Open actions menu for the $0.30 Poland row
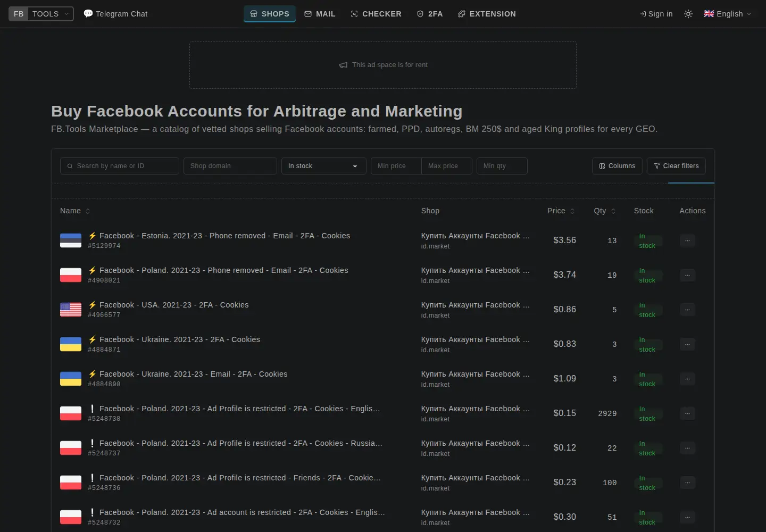 (x=687, y=517)
